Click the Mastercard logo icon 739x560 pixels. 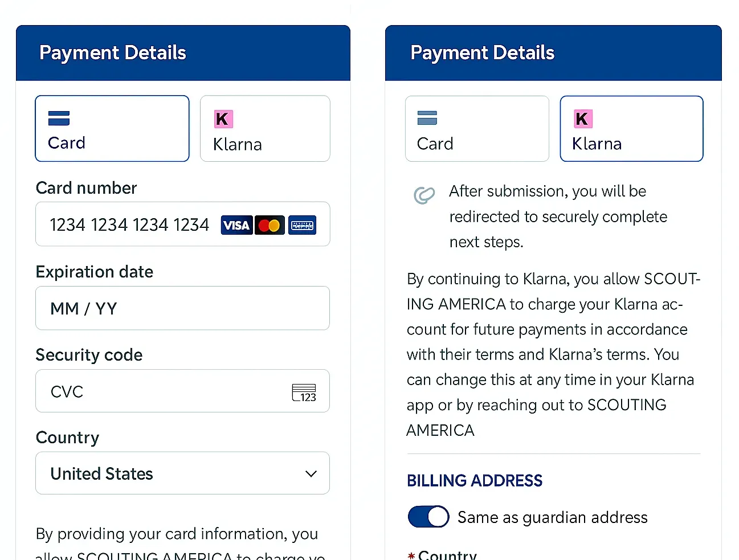(269, 225)
